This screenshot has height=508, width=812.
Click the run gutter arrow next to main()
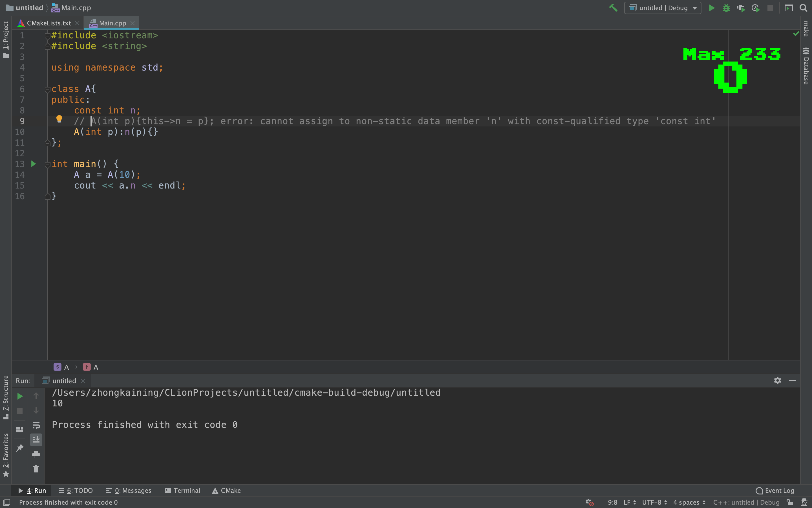(x=34, y=164)
